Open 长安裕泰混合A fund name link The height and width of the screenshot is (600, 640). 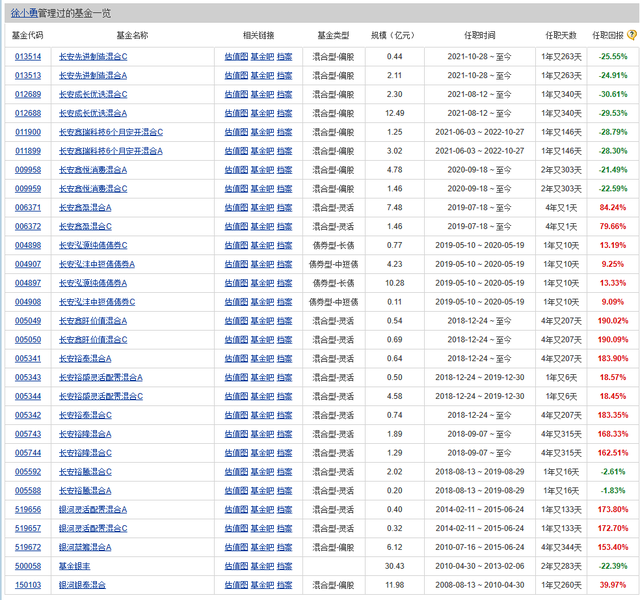pos(85,358)
